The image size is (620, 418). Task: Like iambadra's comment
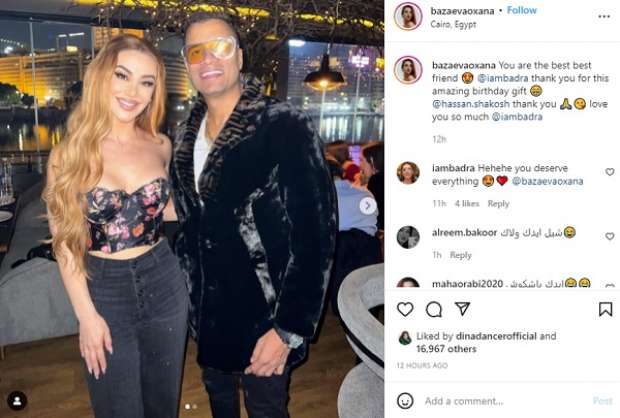tap(610, 172)
